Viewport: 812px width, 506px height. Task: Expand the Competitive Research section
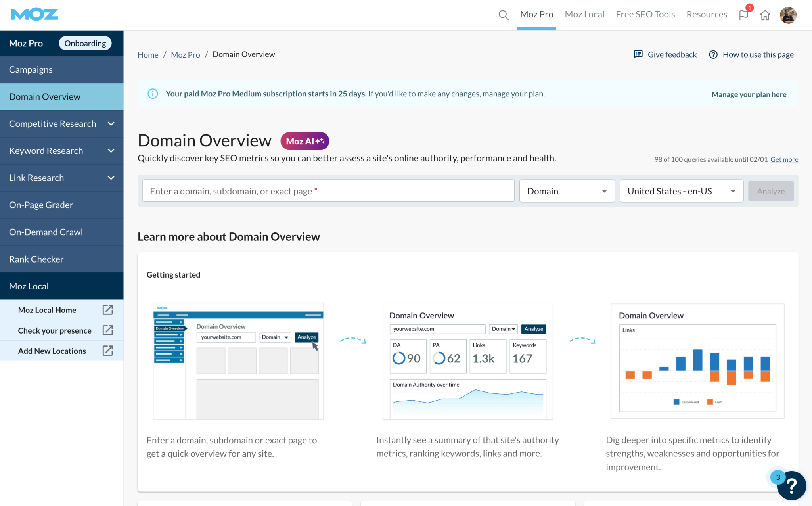[x=111, y=124]
